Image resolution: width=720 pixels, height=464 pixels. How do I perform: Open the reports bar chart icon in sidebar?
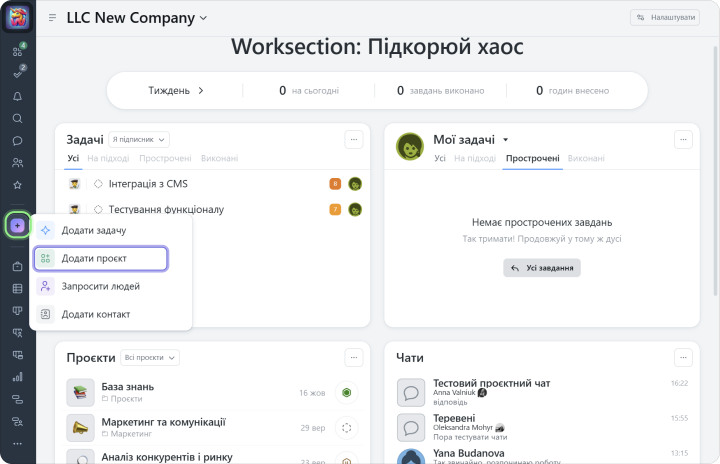[x=17, y=377]
